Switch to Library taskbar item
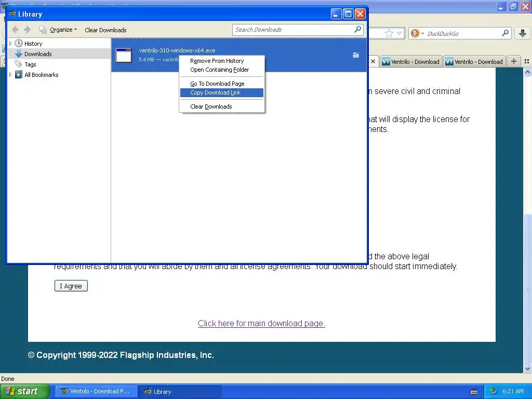532x399 pixels. coord(179,391)
